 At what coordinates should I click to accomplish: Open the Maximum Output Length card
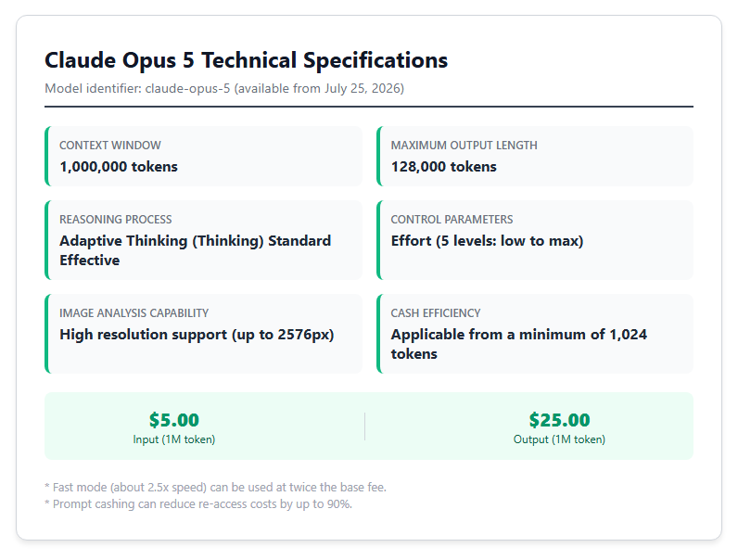coord(535,157)
